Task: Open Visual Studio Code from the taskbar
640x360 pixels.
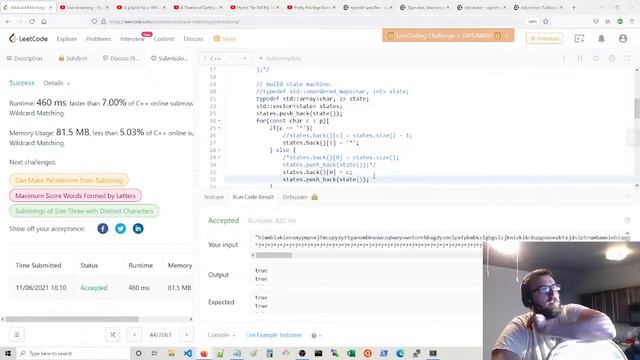Action: tap(188, 353)
